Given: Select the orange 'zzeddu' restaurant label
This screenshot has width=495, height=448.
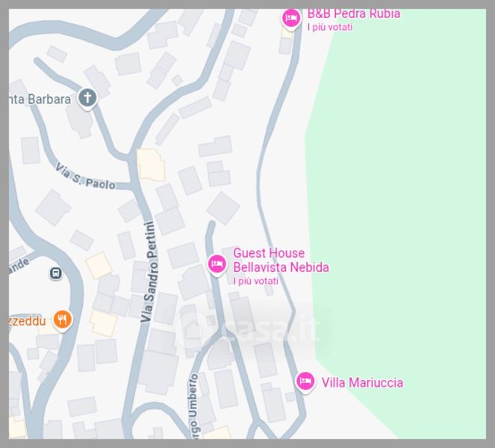Looking at the screenshot, I should click(28, 321).
